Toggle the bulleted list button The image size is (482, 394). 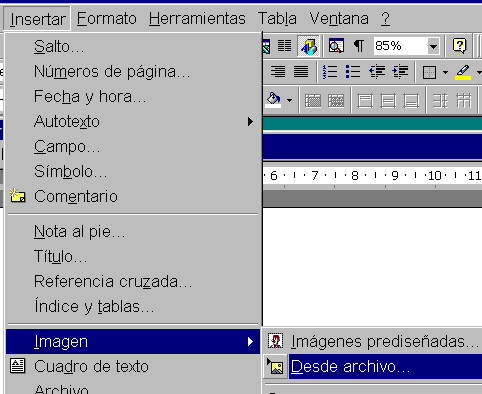pyautogui.click(x=353, y=71)
